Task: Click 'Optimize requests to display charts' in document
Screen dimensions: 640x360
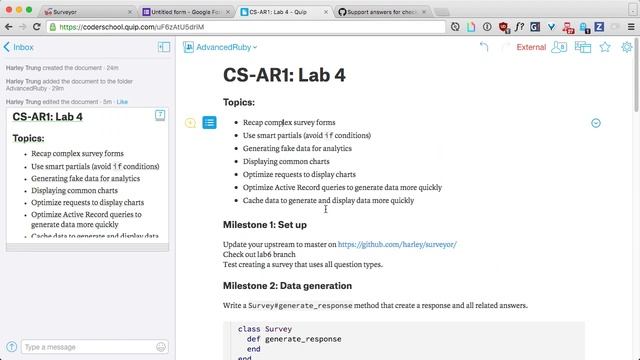Action: coord(299,174)
